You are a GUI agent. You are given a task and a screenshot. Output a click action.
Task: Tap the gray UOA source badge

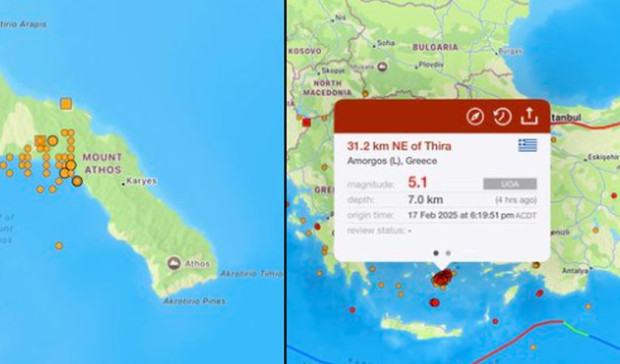pyautogui.click(x=510, y=184)
